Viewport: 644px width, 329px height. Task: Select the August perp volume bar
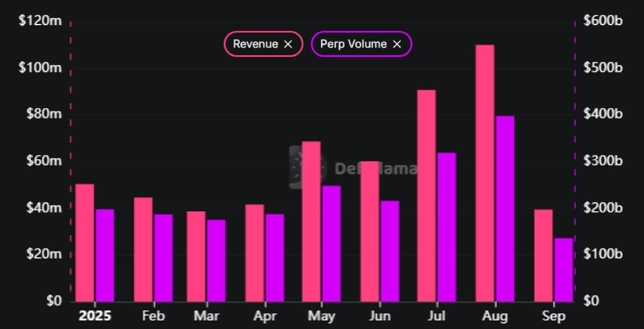[504, 209]
